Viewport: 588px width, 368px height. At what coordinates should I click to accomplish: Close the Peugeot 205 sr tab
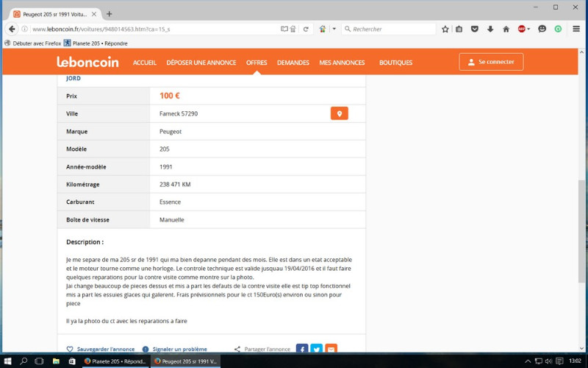(x=94, y=14)
